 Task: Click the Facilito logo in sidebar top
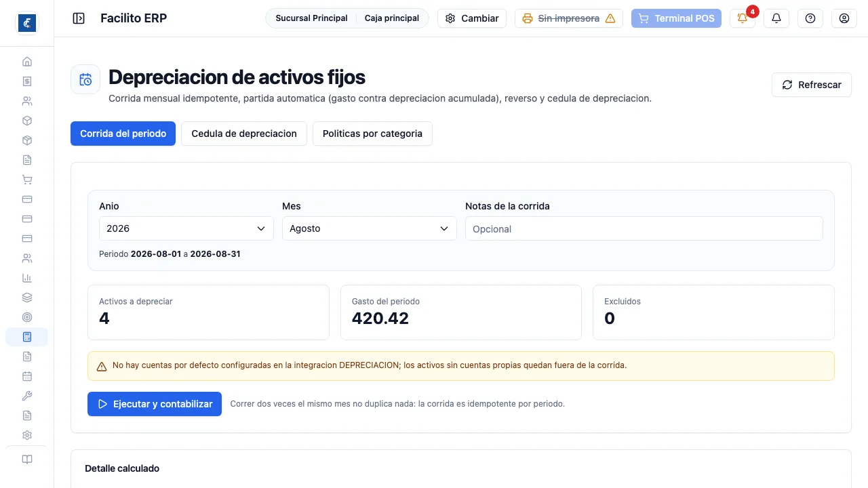coord(27,23)
